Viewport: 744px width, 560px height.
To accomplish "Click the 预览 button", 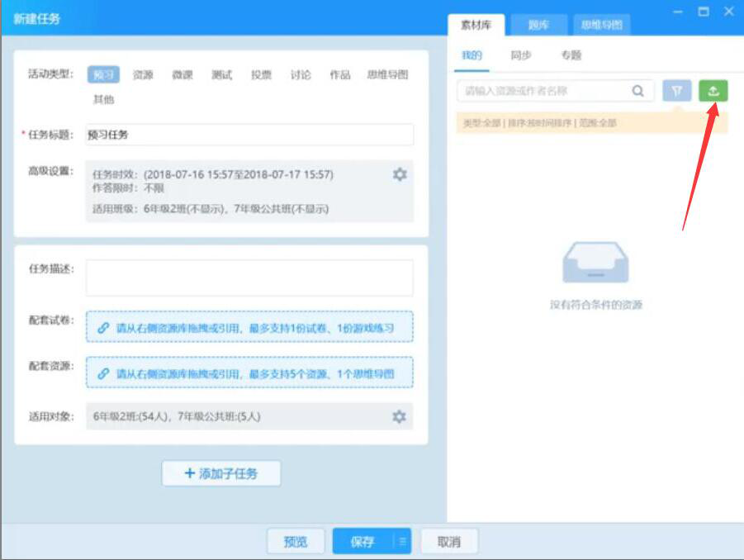I will click(296, 541).
